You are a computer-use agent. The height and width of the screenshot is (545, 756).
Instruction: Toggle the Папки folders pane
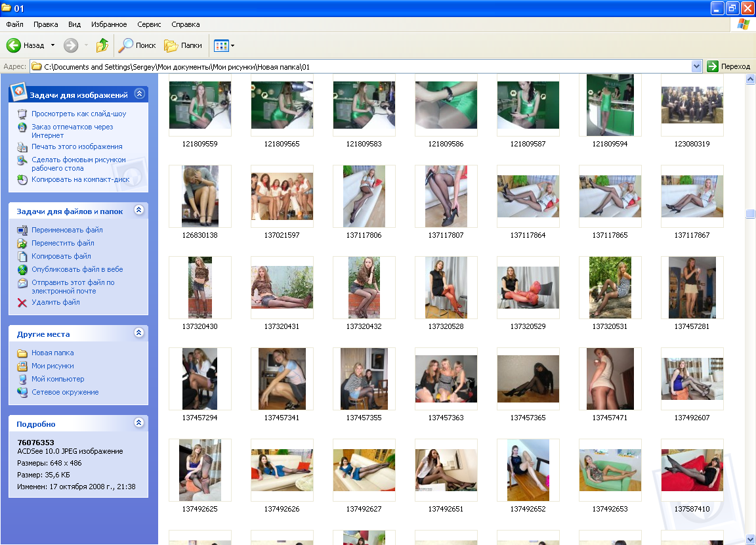point(182,45)
